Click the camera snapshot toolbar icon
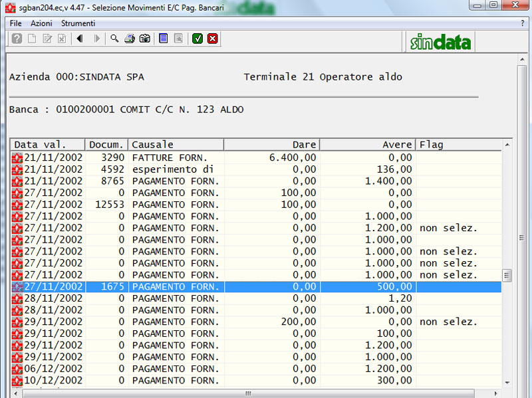 pyautogui.click(x=145, y=39)
